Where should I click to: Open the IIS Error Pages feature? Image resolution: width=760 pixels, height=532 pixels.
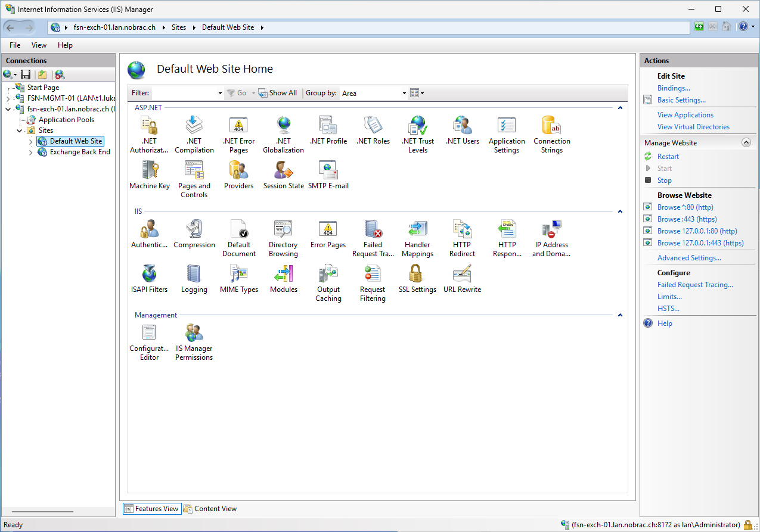point(328,234)
